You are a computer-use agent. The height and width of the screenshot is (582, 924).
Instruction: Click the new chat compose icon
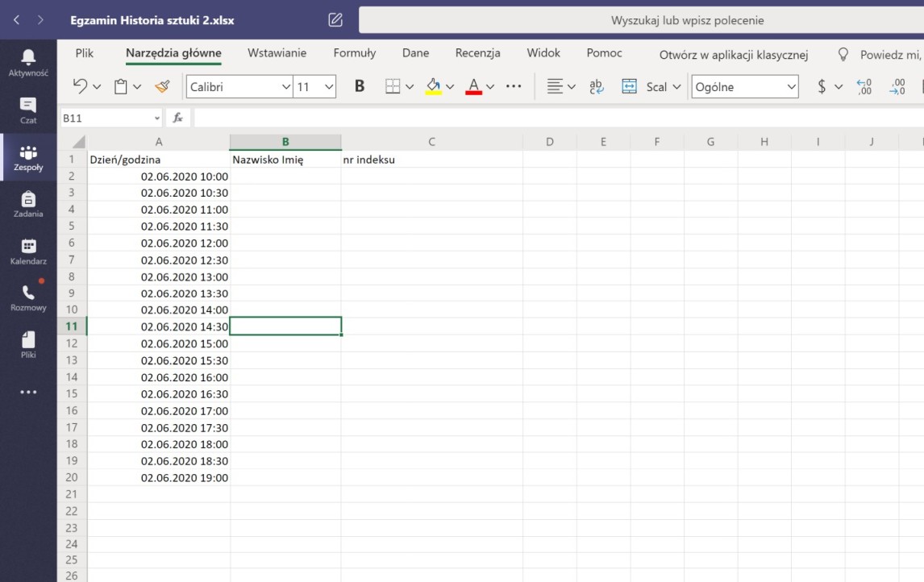pyautogui.click(x=335, y=20)
